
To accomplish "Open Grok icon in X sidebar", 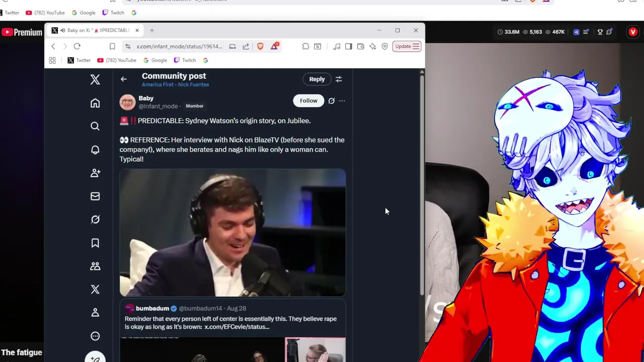I will coord(95,220).
